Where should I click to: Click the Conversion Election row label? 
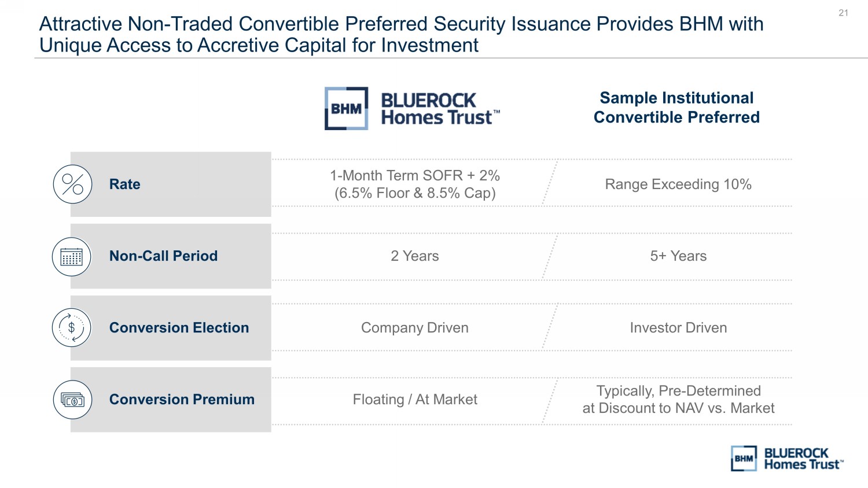(179, 327)
